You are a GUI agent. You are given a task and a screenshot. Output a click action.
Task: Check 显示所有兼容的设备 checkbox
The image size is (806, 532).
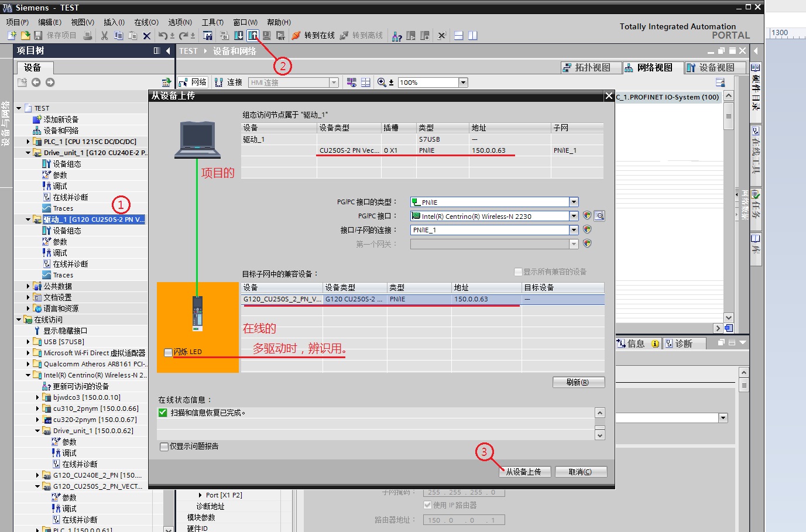(518, 272)
